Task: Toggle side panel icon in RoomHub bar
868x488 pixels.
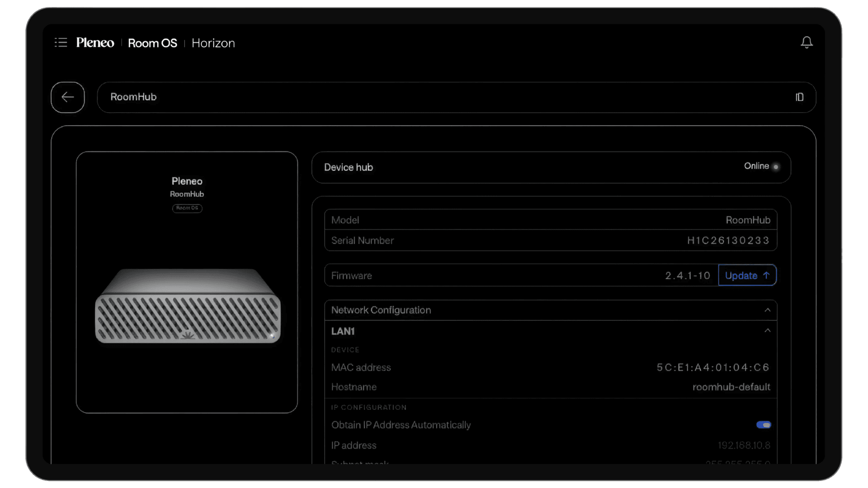Action: tap(799, 97)
